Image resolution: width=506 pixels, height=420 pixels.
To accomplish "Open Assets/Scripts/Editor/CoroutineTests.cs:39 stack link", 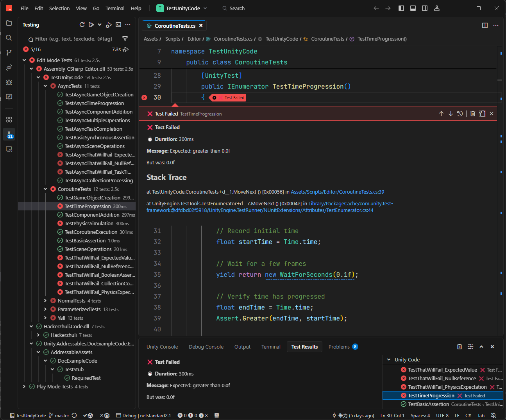I will click(x=338, y=192).
